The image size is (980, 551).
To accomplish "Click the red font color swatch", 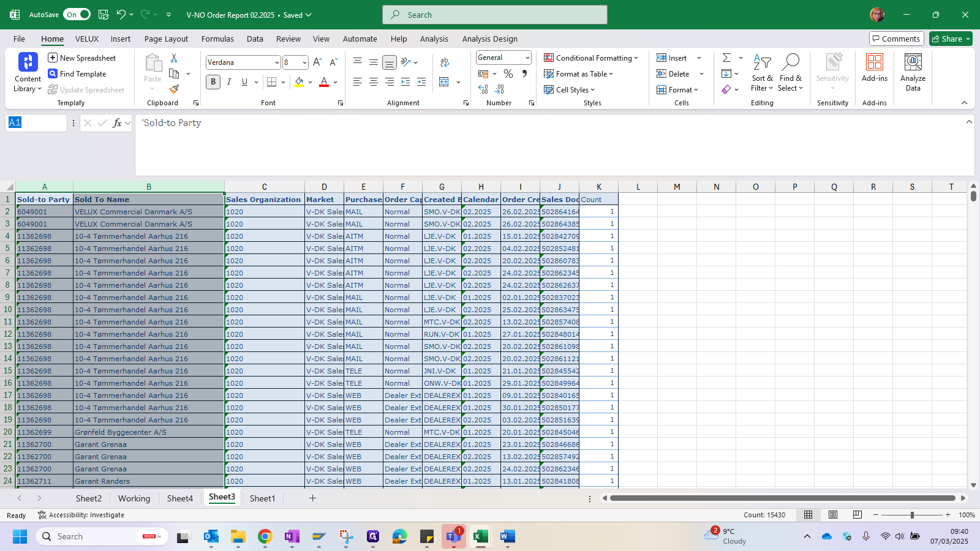I will point(324,81).
